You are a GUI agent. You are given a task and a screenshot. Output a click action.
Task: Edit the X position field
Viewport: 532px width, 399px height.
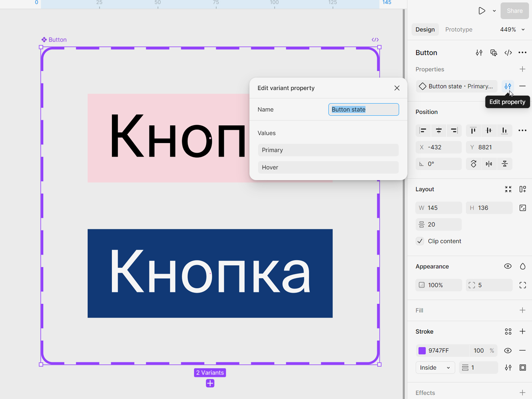[439, 147]
